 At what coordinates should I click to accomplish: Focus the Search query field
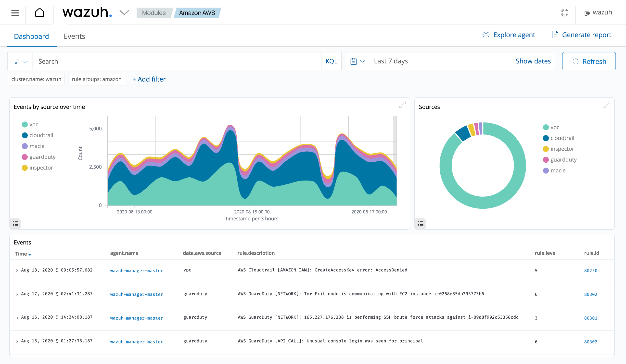177,61
